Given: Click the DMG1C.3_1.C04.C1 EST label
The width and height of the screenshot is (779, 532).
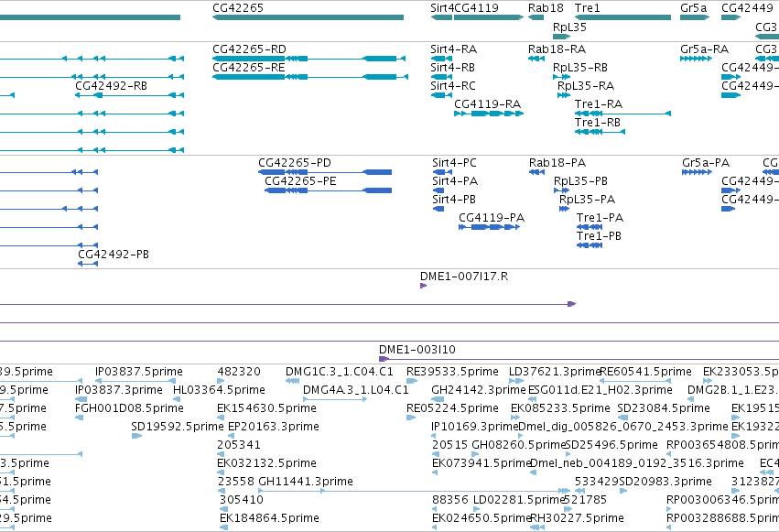Looking at the screenshot, I should pyautogui.click(x=340, y=372).
